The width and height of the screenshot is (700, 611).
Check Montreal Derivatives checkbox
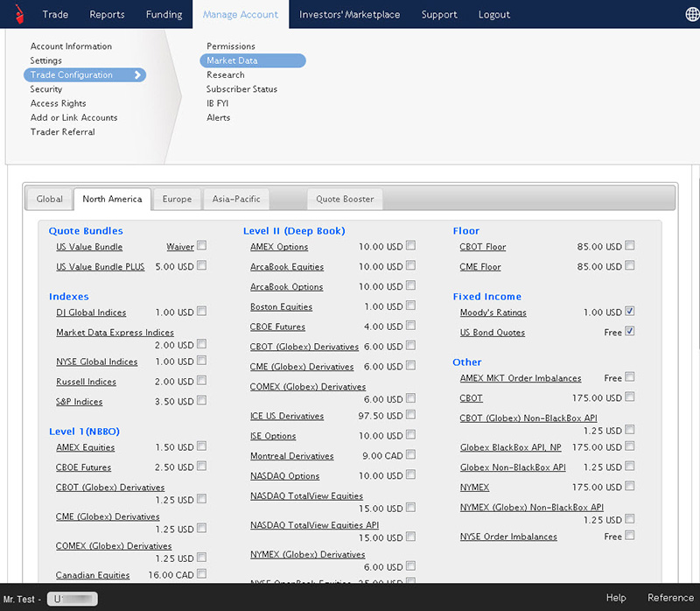(410, 454)
